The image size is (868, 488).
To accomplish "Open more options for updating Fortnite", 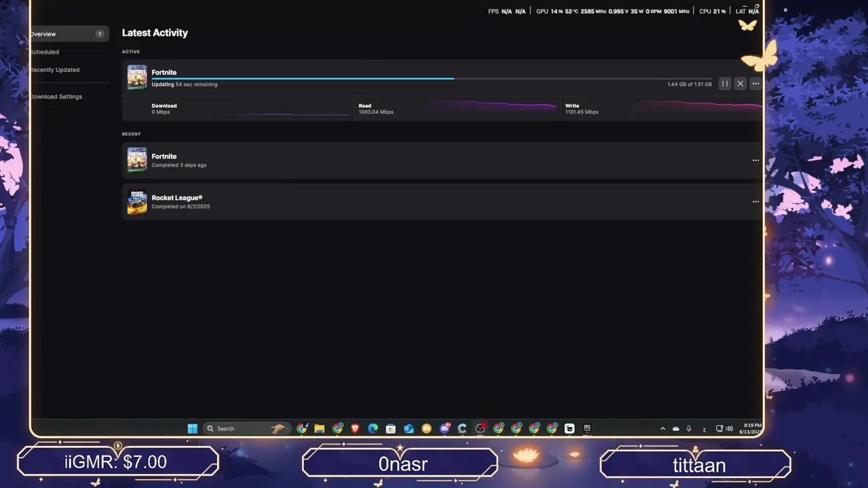I will (755, 84).
